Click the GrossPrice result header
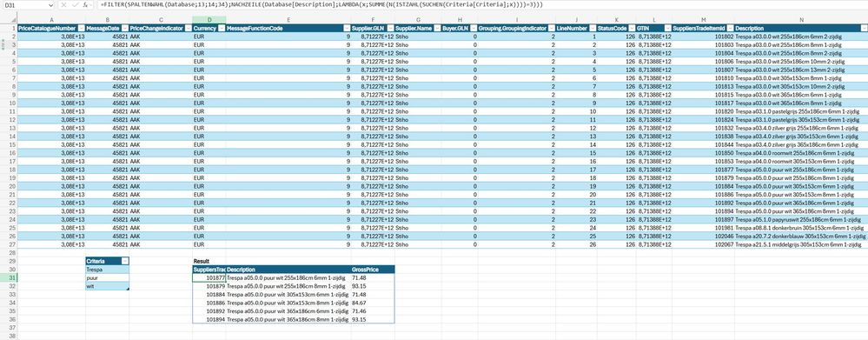Image resolution: width=868 pixels, height=340 pixels. (373, 269)
